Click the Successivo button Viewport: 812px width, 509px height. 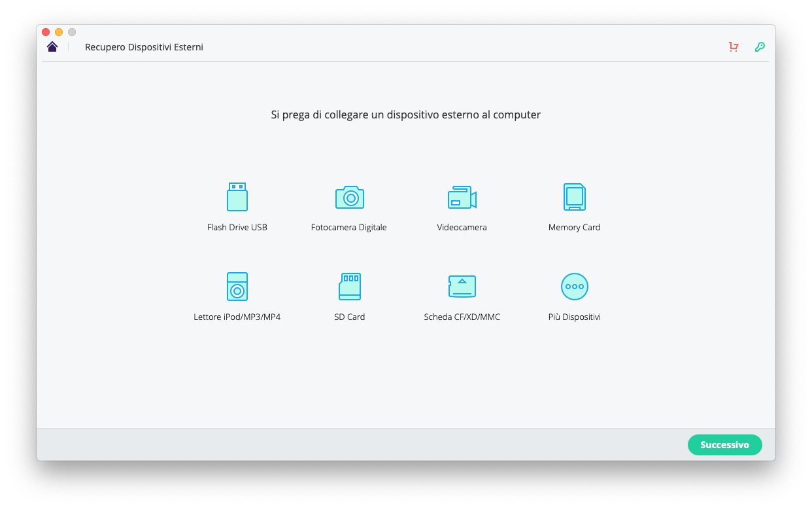725,445
